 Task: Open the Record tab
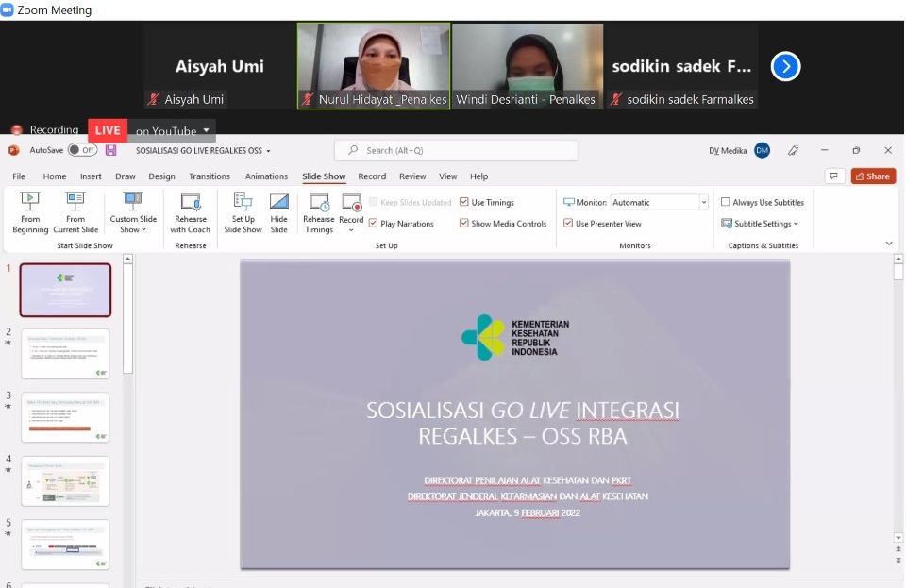tap(372, 176)
